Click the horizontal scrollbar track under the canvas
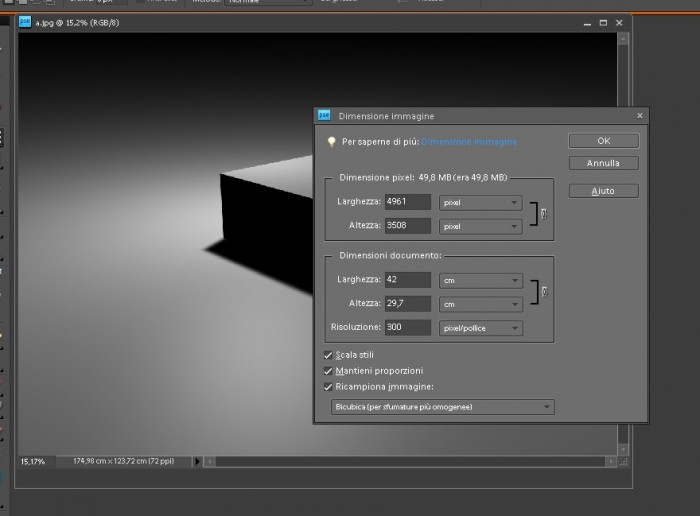700x516 pixels. point(410,462)
